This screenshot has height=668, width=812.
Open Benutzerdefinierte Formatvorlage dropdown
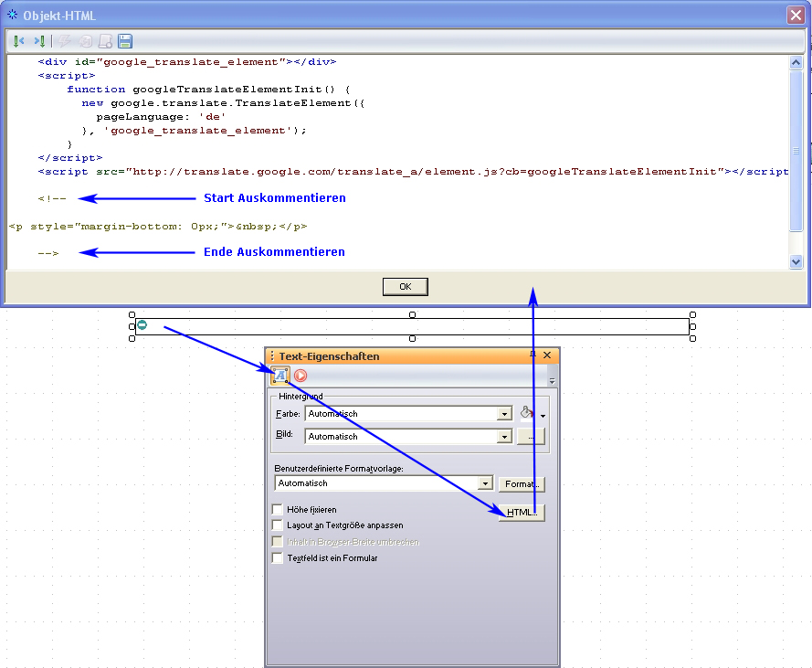click(x=485, y=483)
